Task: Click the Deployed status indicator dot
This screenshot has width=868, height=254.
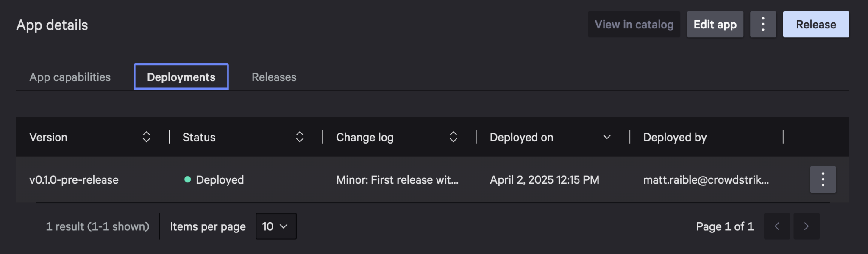Action: coord(188,179)
